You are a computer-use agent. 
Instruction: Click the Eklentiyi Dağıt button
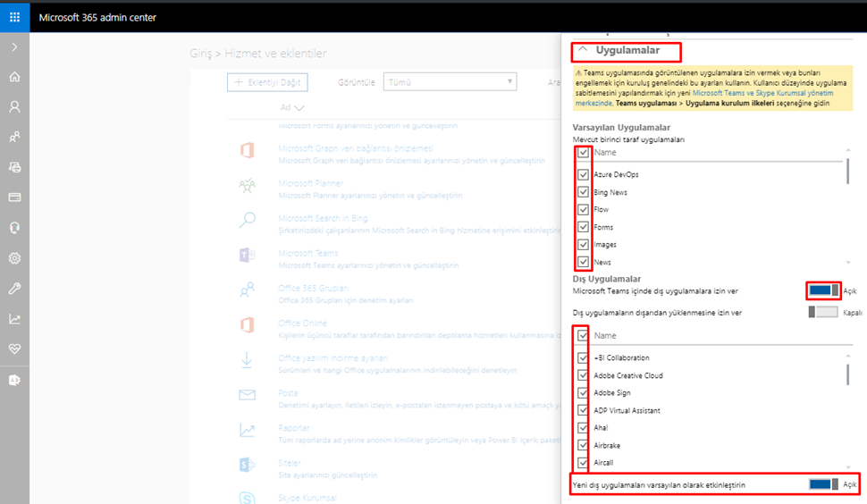pos(267,82)
